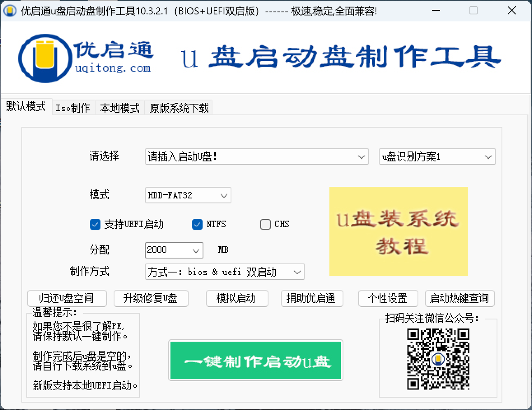
Task: Open the 2000 MB allocation dropdown
Action: (173, 250)
